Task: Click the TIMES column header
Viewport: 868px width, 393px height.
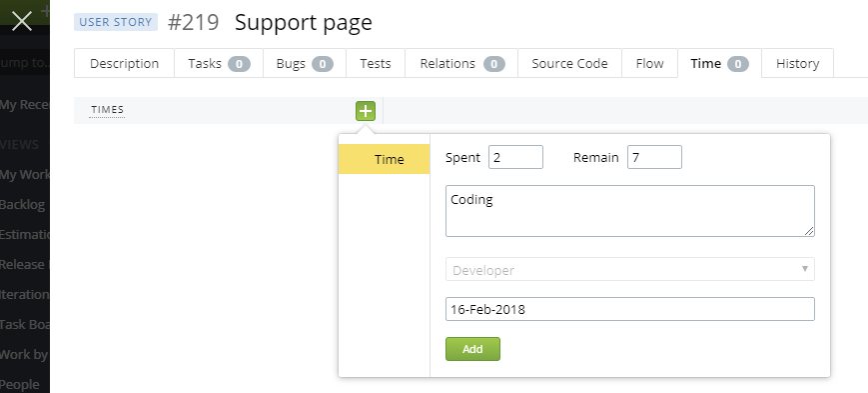Action: pyautogui.click(x=108, y=110)
